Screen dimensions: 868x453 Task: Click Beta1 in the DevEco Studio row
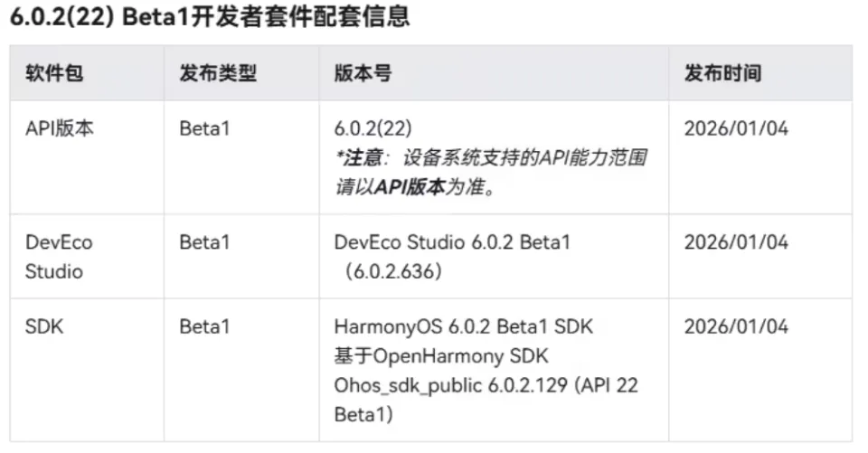[x=204, y=242]
